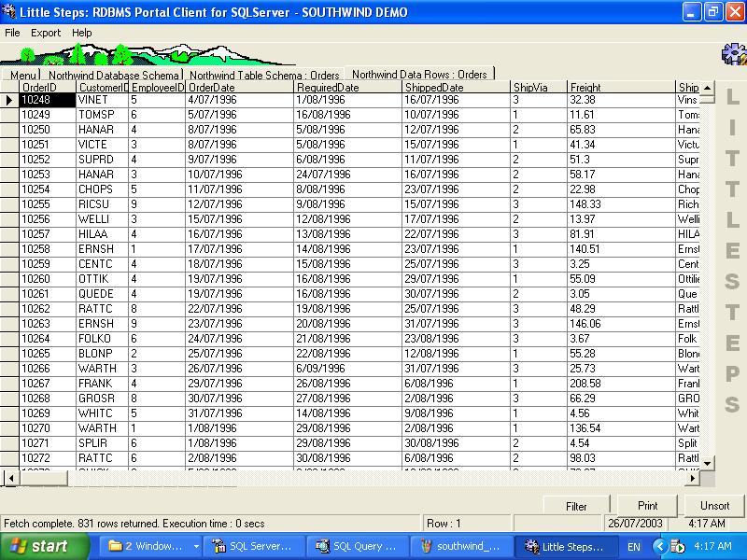This screenshot has height=560, width=747.
Task: Click the horizontal scrollbar right arrow
Action: [x=692, y=478]
